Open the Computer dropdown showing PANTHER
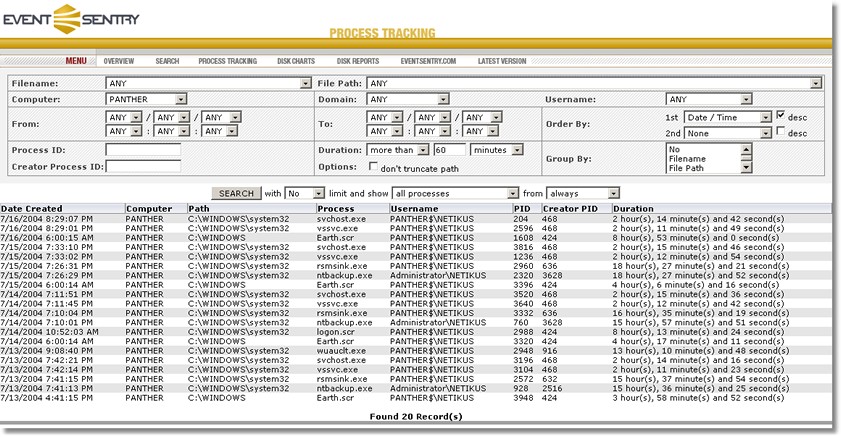The image size is (841, 437). point(146,99)
